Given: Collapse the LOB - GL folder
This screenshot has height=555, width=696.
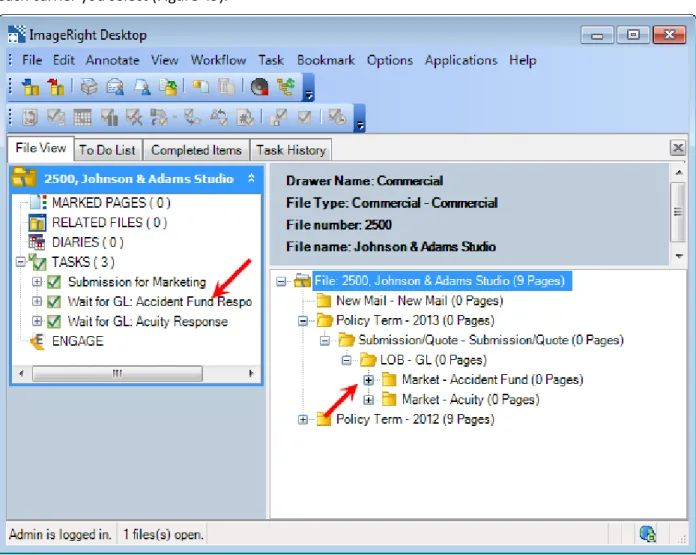Looking at the screenshot, I should click(x=346, y=360).
